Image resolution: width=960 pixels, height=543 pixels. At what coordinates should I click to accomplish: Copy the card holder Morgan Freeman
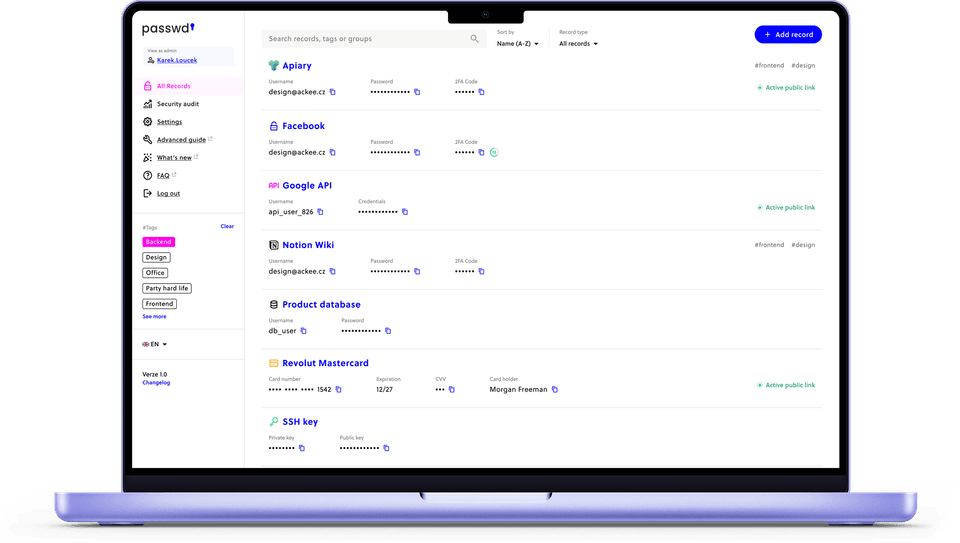pyautogui.click(x=555, y=389)
